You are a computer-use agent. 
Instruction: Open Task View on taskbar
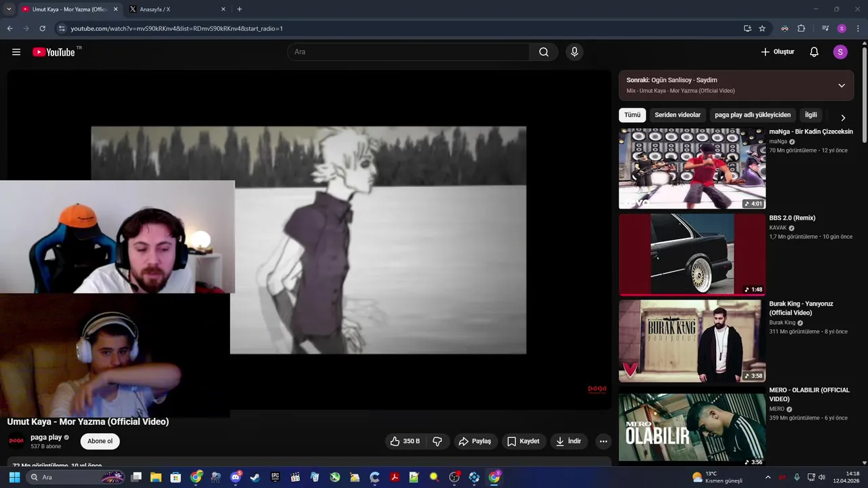point(136,477)
